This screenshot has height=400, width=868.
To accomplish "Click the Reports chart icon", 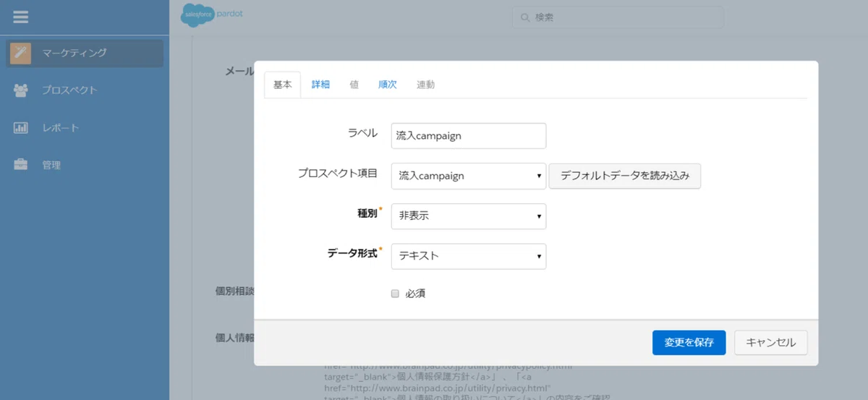I will coord(21,128).
